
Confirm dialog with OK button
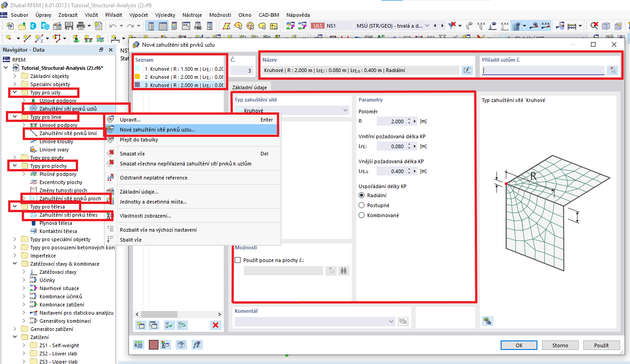click(x=518, y=345)
